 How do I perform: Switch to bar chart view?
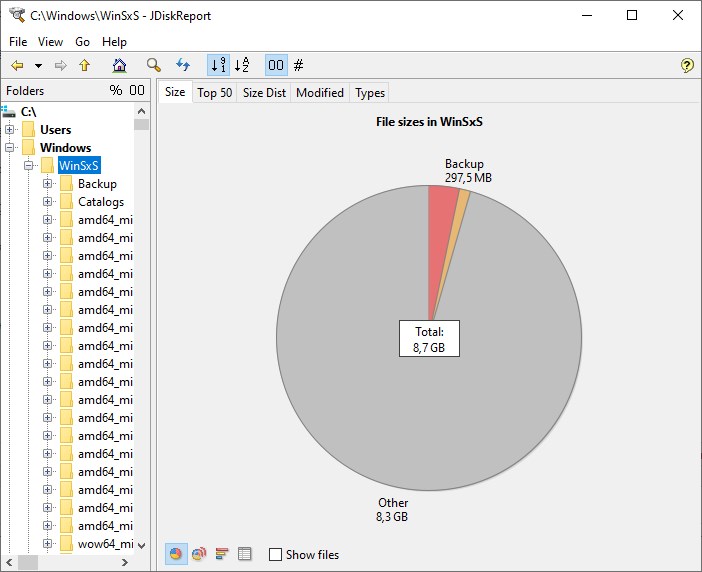(x=222, y=554)
